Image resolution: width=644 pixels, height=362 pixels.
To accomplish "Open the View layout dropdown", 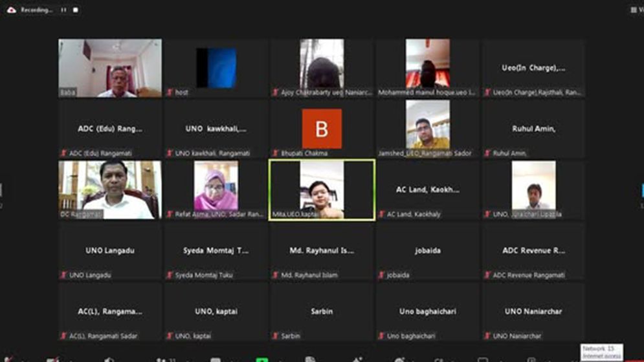I will click(x=636, y=10).
